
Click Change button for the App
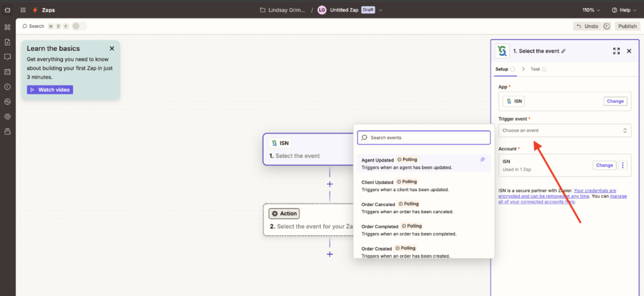[615, 101]
